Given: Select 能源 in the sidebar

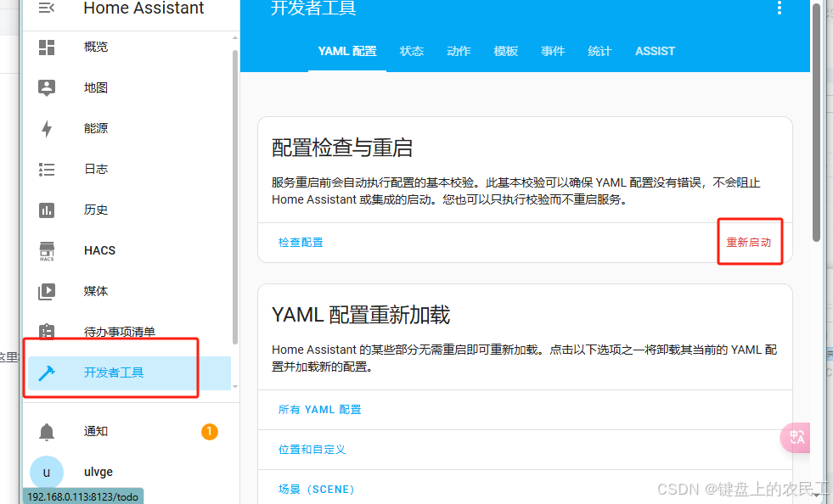Looking at the screenshot, I should click(96, 128).
